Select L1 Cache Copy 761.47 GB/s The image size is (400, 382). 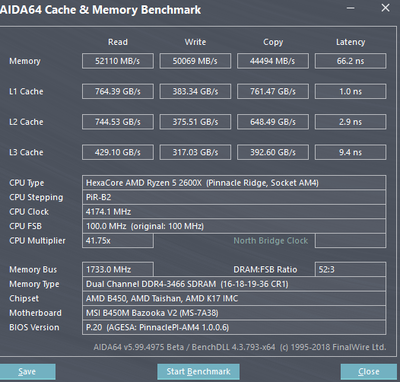point(273,91)
